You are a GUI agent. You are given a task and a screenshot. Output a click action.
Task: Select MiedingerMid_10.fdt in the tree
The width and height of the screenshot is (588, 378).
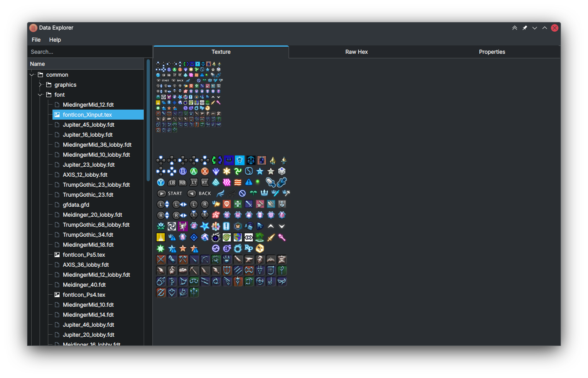pyautogui.click(x=88, y=305)
